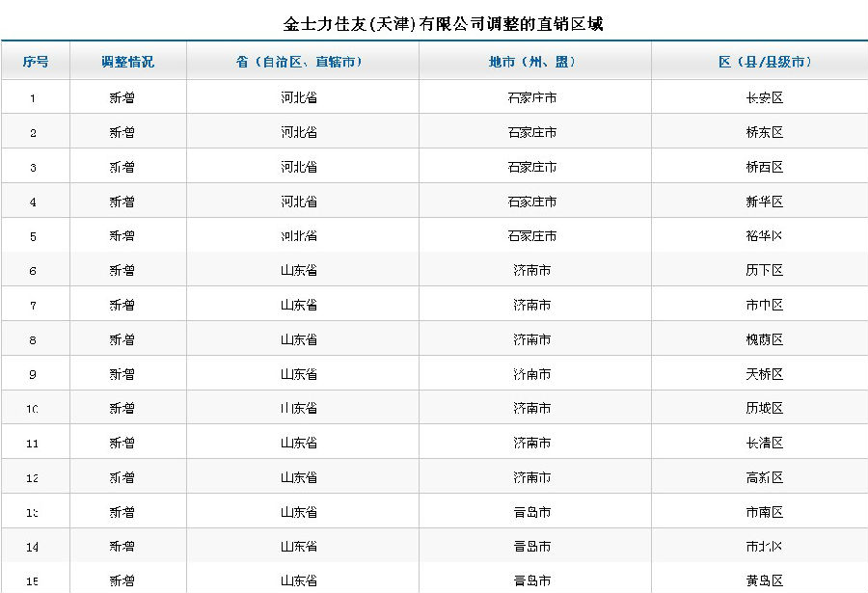Click 青岛市 in the 黄岛区 row
The width and height of the screenshot is (868, 593).
coord(532,580)
